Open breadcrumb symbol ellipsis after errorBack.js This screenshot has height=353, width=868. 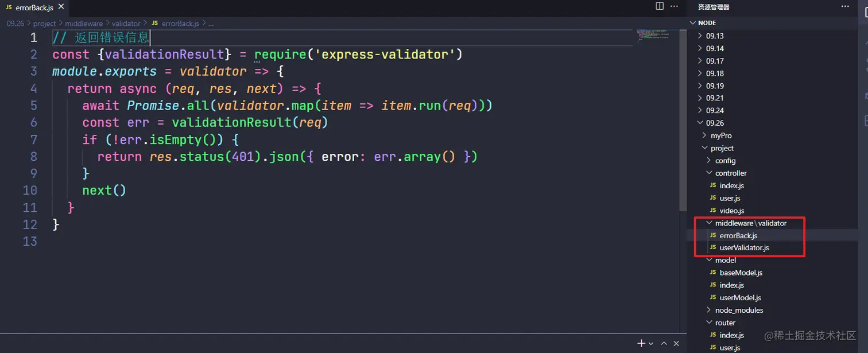coord(211,24)
